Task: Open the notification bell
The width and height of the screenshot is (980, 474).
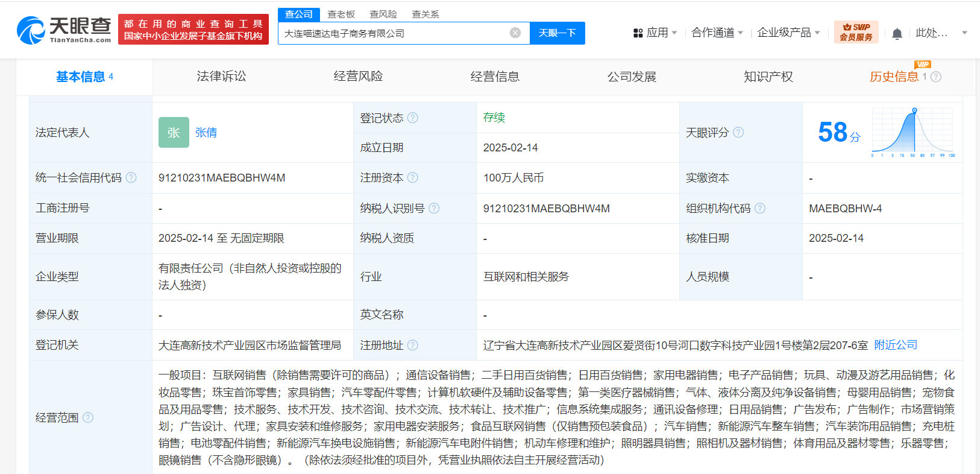Action: coord(897,34)
